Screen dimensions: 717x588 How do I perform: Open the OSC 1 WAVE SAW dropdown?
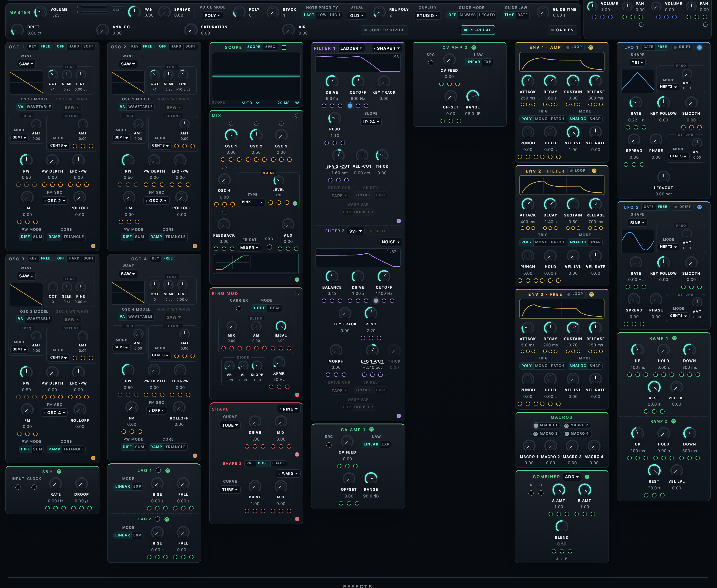click(x=26, y=64)
